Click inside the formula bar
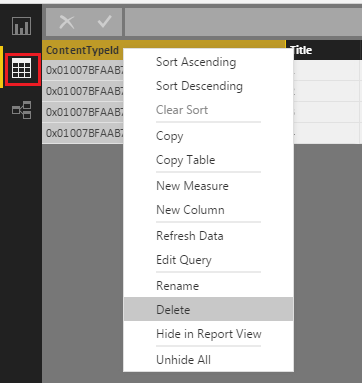The height and width of the screenshot is (383, 362). [x=243, y=22]
